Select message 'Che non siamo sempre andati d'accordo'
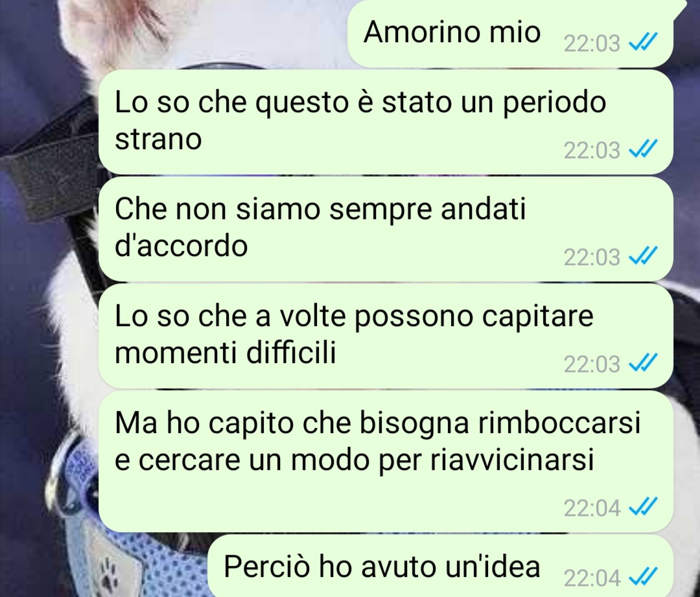 tap(386, 229)
